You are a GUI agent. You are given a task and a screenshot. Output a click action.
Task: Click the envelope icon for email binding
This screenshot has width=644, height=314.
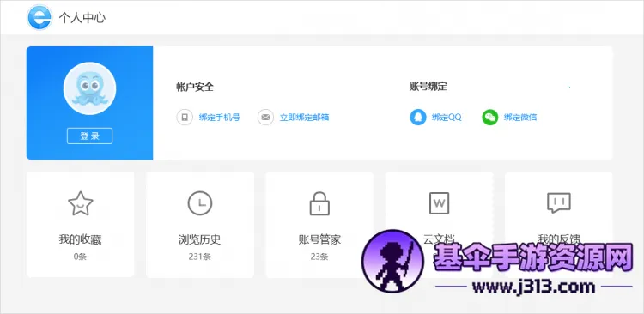(x=265, y=118)
